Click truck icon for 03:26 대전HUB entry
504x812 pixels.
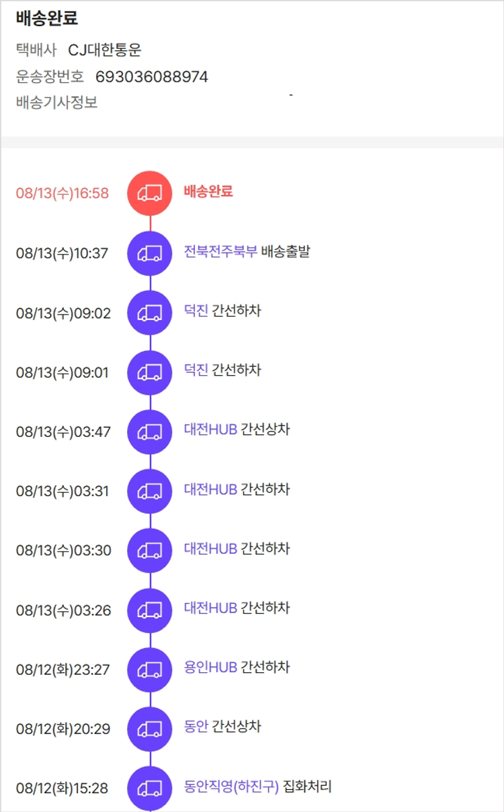click(x=149, y=610)
